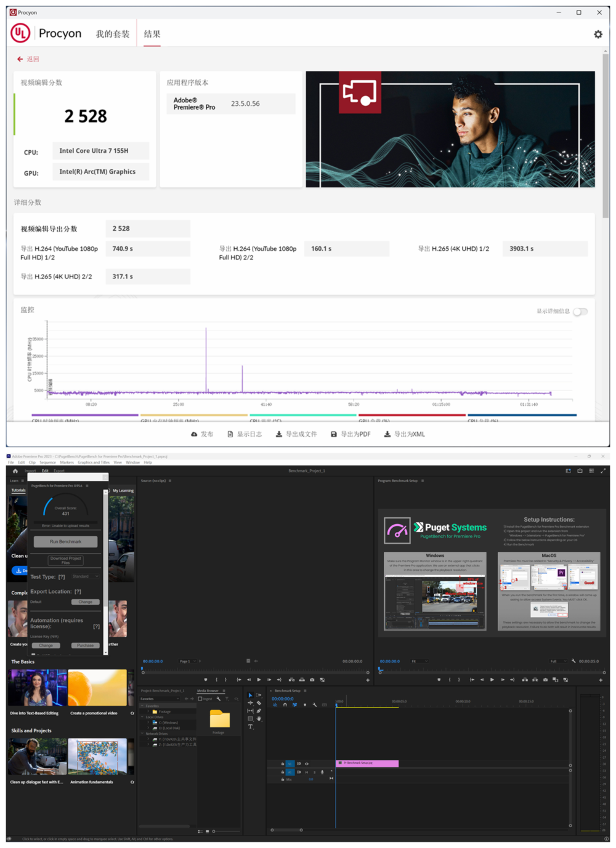The image size is (616, 848).
Task: Select the Selection tool in Premiere tools panel
Action: click(x=250, y=695)
